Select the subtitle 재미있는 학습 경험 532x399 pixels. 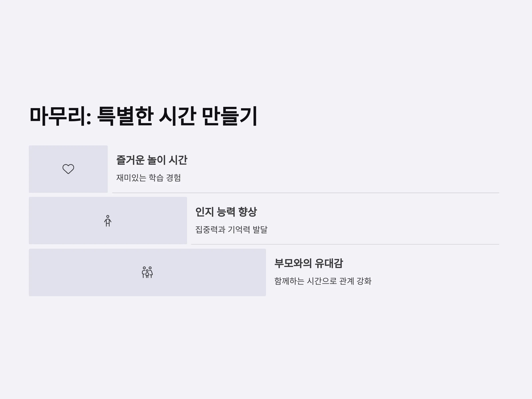point(148,178)
